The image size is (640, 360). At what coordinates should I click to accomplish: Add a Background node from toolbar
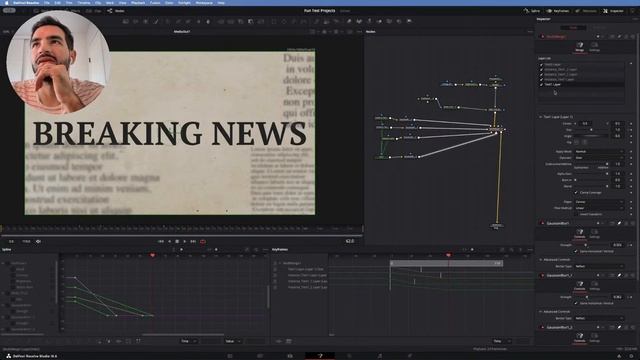[x=125, y=21]
